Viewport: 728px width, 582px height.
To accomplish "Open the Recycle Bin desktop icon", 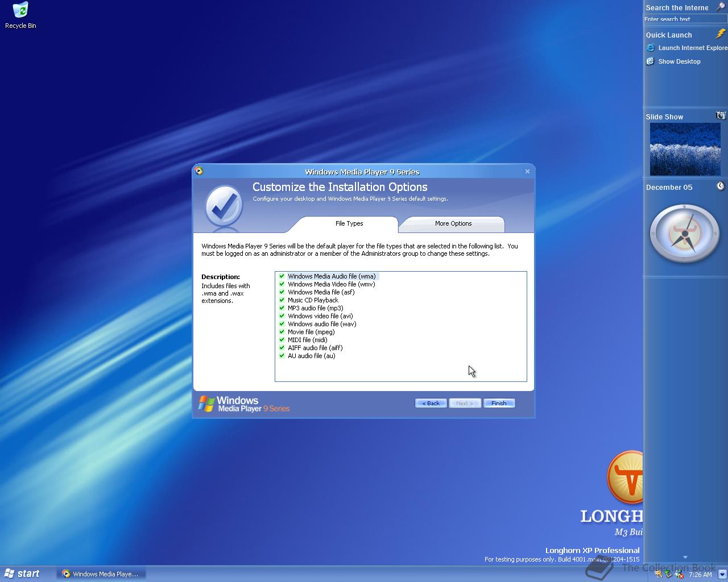I will click(20, 15).
